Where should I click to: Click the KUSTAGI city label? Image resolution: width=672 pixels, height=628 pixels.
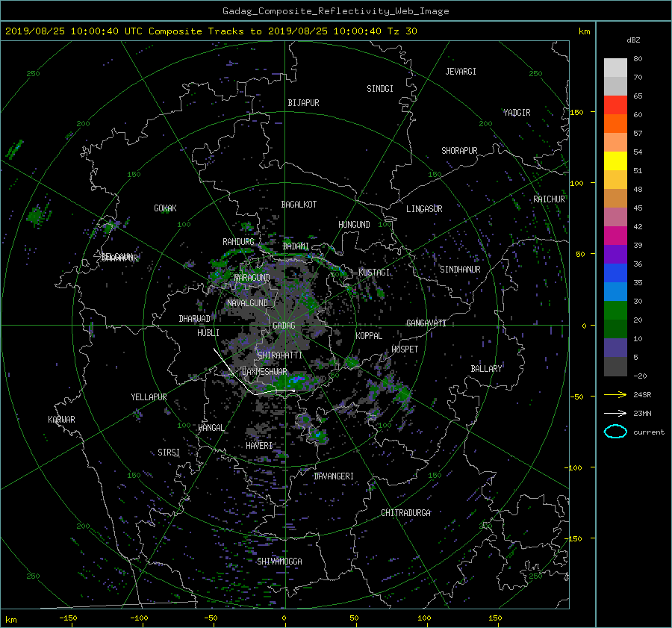374,273
